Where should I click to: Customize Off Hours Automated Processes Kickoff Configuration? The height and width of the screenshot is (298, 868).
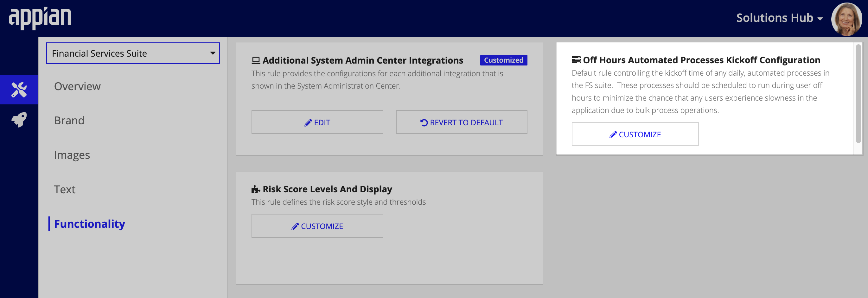[x=635, y=134]
